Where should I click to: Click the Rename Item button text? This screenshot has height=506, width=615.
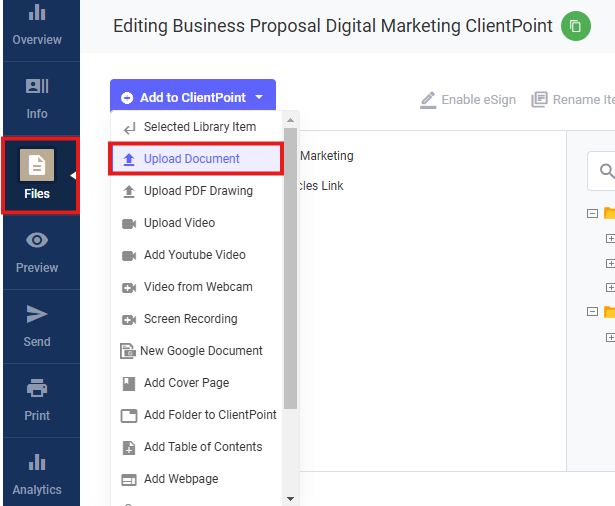click(x=584, y=100)
